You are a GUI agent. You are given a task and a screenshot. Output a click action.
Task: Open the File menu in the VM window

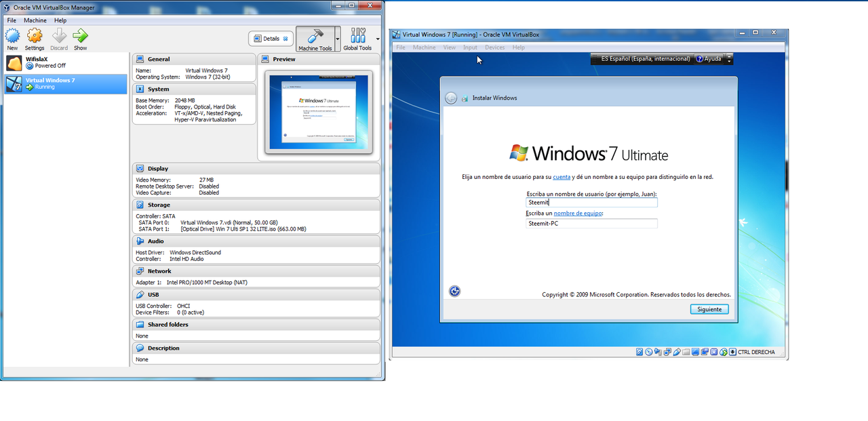(x=401, y=47)
